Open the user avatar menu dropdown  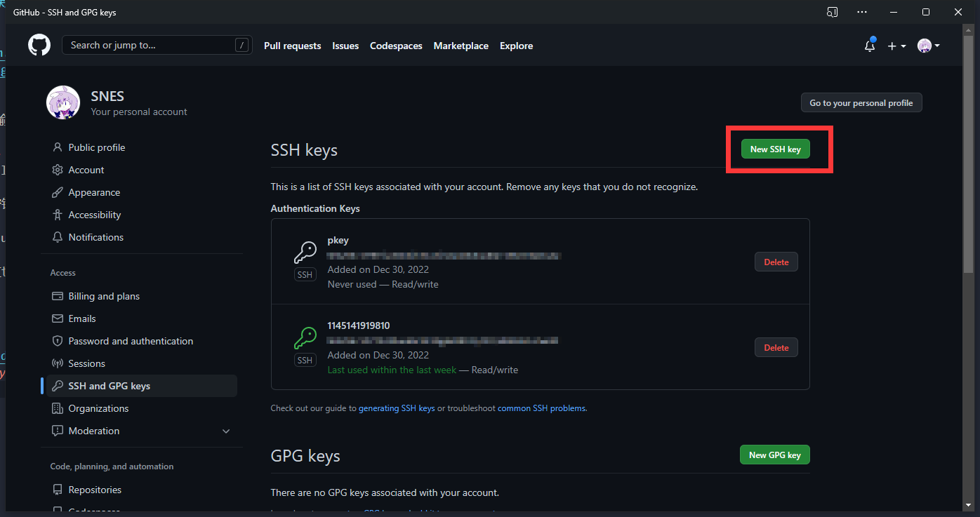click(x=928, y=46)
